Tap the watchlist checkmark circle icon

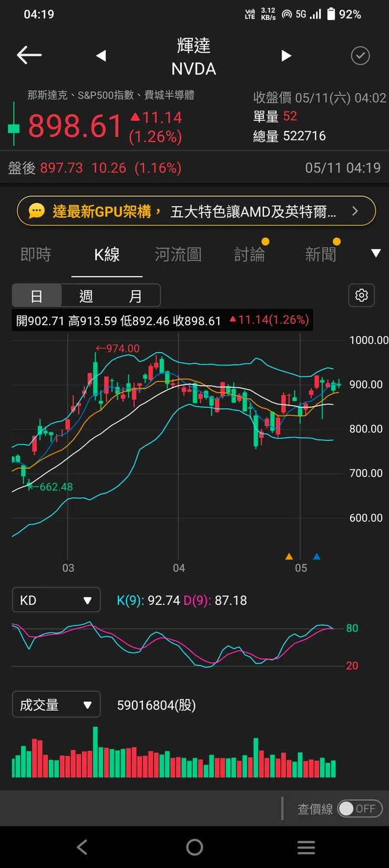360,55
